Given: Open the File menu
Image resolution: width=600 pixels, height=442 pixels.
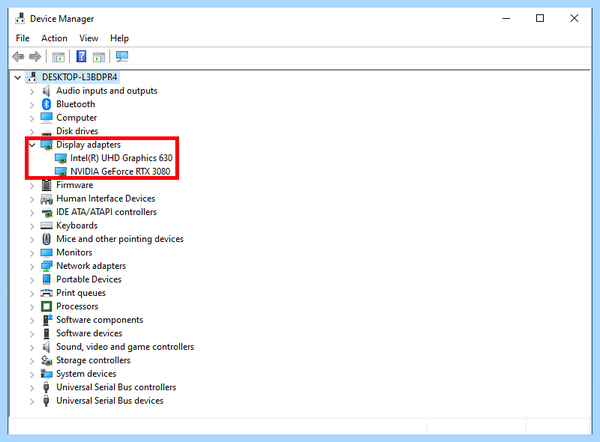Looking at the screenshot, I should coord(23,38).
